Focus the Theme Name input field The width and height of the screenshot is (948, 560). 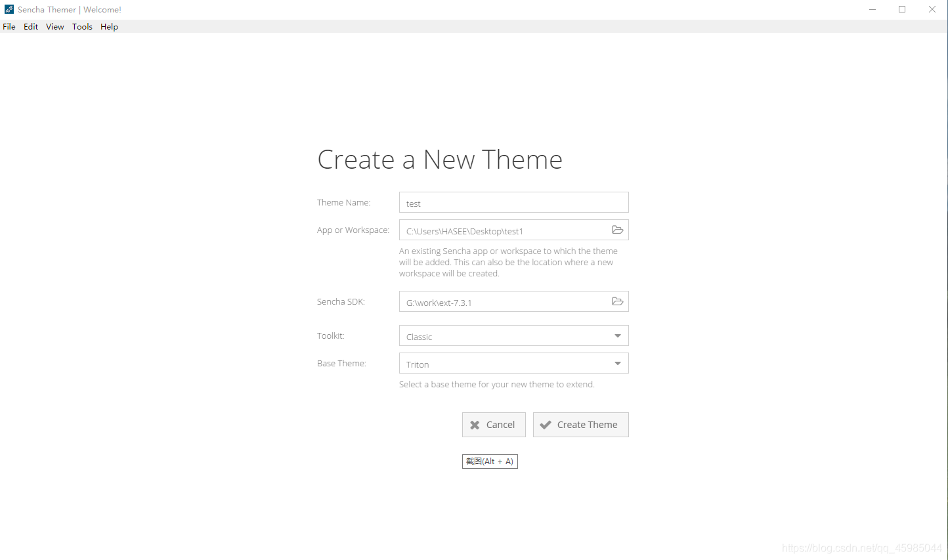[514, 202]
